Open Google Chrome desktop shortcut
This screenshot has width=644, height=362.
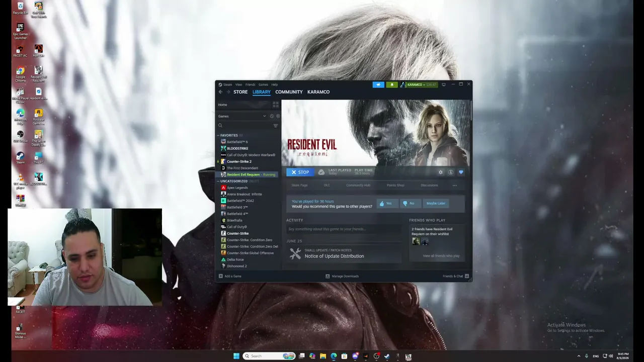pos(20,75)
